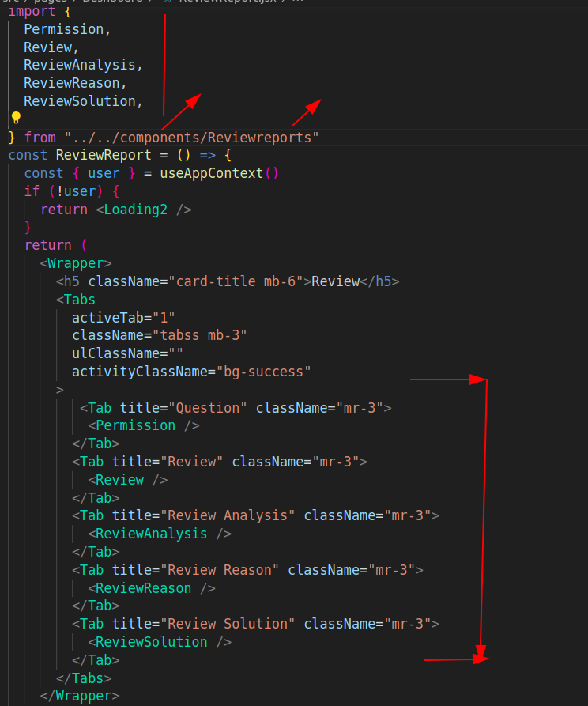The height and width of the screenshot is (706, 588).
Task: Open the "../../components/Reviewreports" import path
Action: [192, 138]
